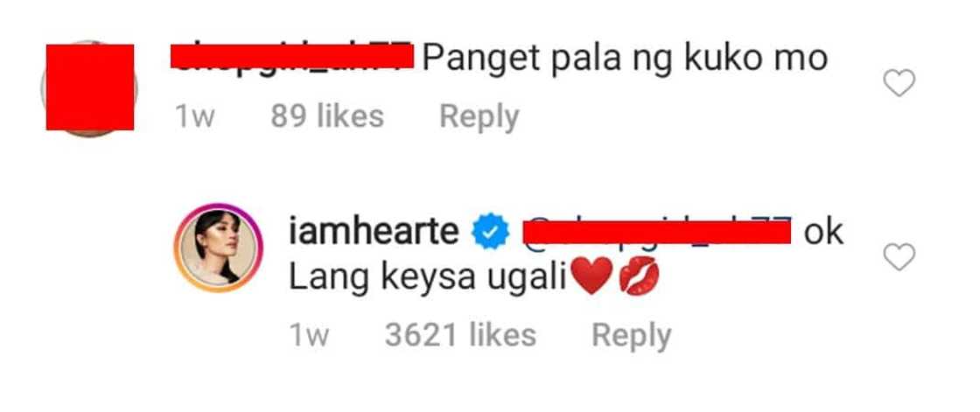The width and height of the screenshot is (980, 412).
Task: Open iamhearte's profile picture with story ring
Action: pos(218,248)
